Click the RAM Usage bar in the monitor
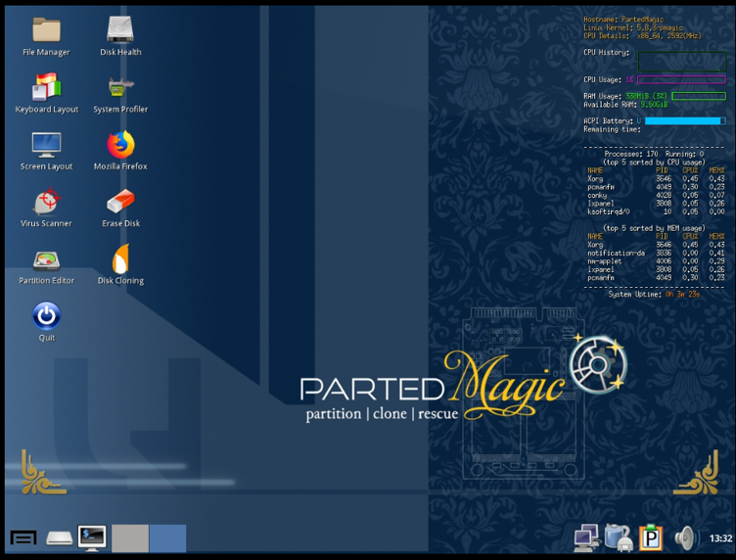The image size is (736, 560). (x=699, y=96)
